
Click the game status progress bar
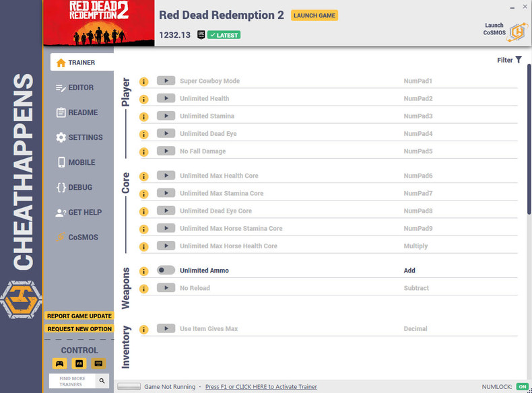[x=129, y=386]
